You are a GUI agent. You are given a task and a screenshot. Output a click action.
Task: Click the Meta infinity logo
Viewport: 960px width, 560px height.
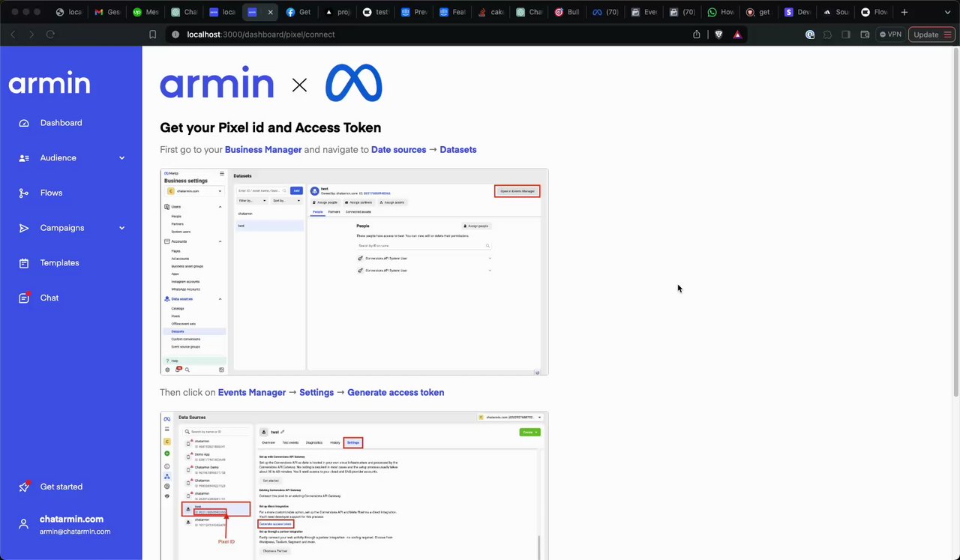tap(354, 83)
